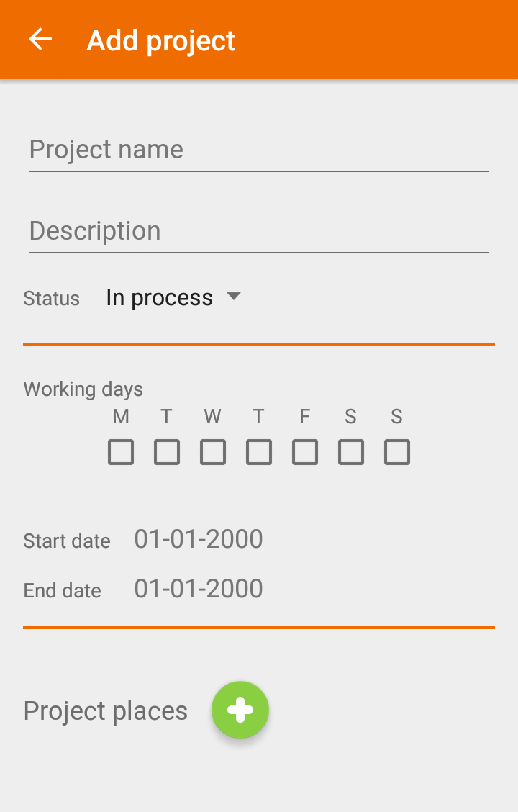Select the 'In process' status value

pos(159,297)
